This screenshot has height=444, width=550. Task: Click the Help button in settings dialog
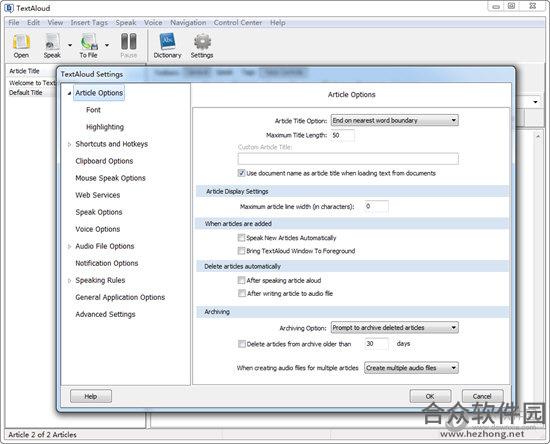coord(91,396)
